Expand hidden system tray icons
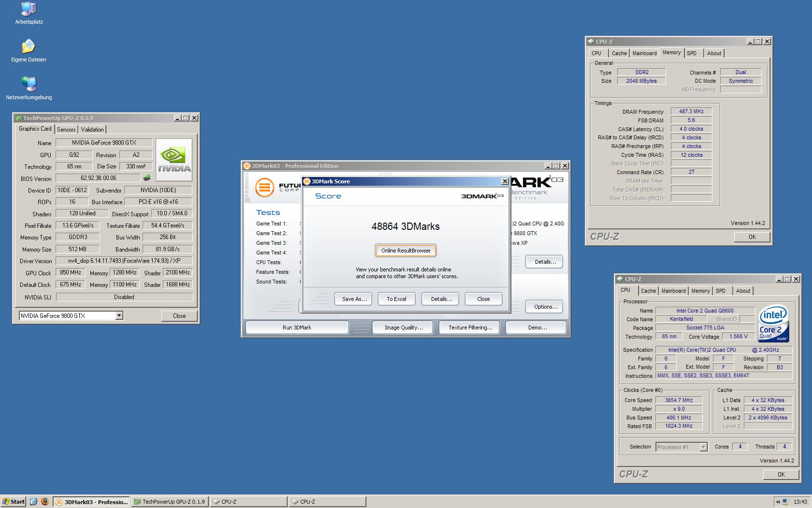This screenshot has width=812, height=508. pos(778,502)
